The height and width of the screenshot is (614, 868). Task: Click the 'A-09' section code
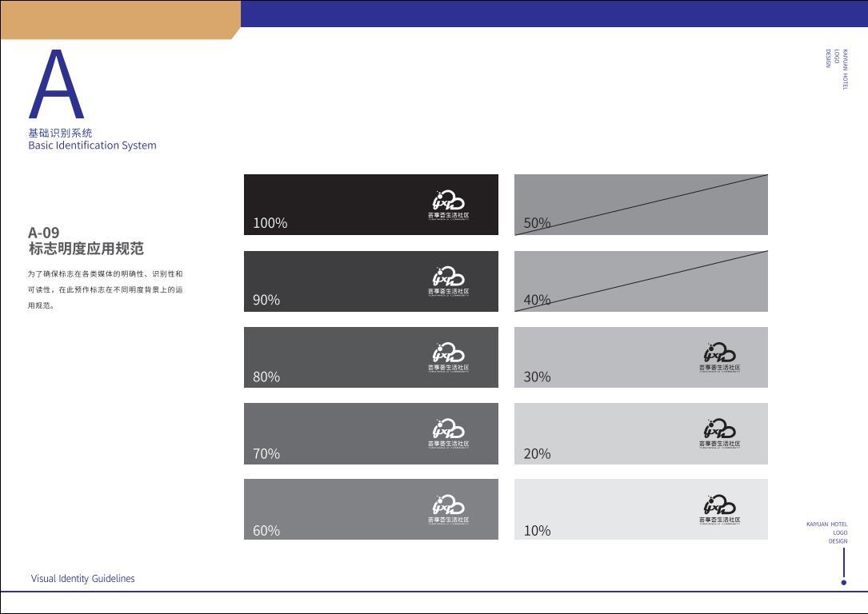coord(44,233)
